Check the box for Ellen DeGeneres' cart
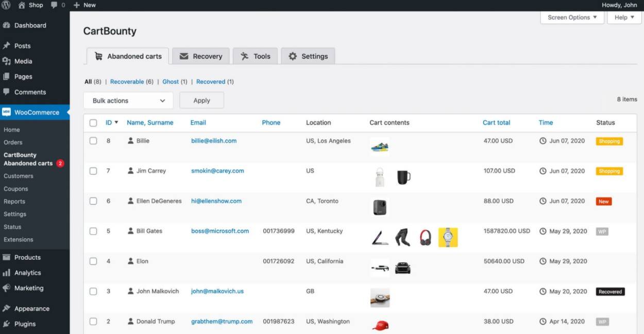 point(93,201)
